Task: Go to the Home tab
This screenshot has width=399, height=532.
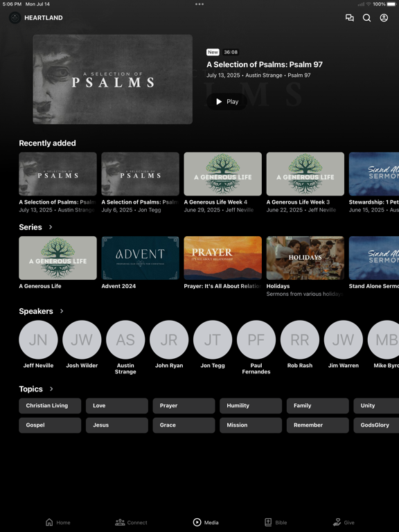Action: (58, 522)
